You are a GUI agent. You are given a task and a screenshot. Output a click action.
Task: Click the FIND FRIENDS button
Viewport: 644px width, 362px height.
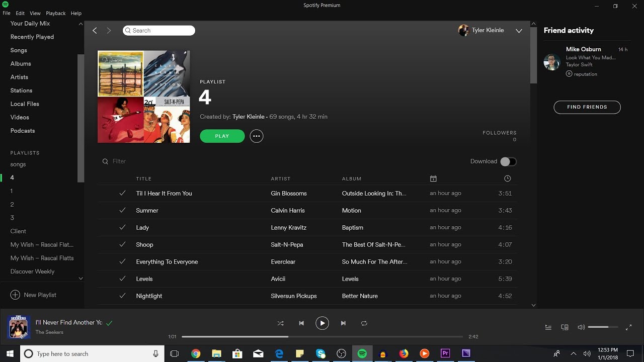587,107
